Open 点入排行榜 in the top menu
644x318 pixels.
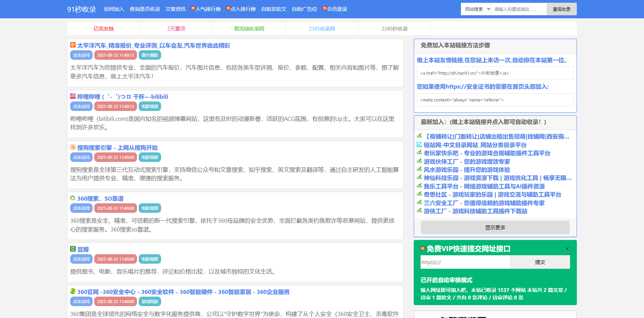(241, 9)
